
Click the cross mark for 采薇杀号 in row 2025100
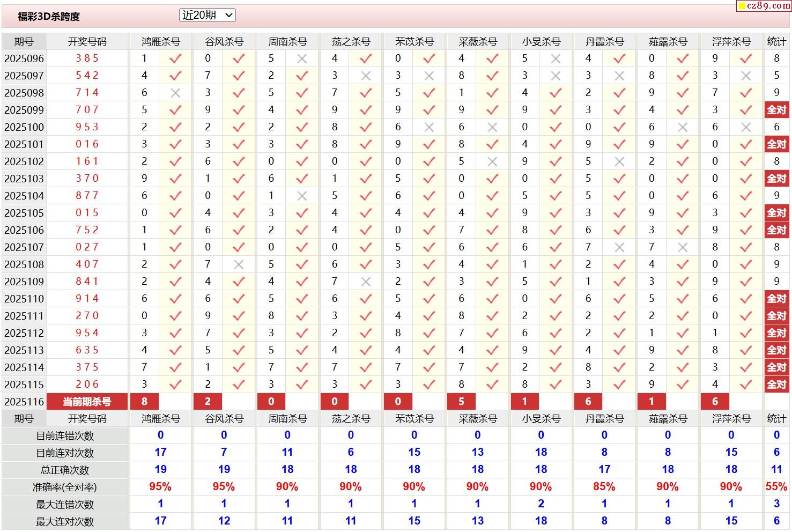point(492,127)
